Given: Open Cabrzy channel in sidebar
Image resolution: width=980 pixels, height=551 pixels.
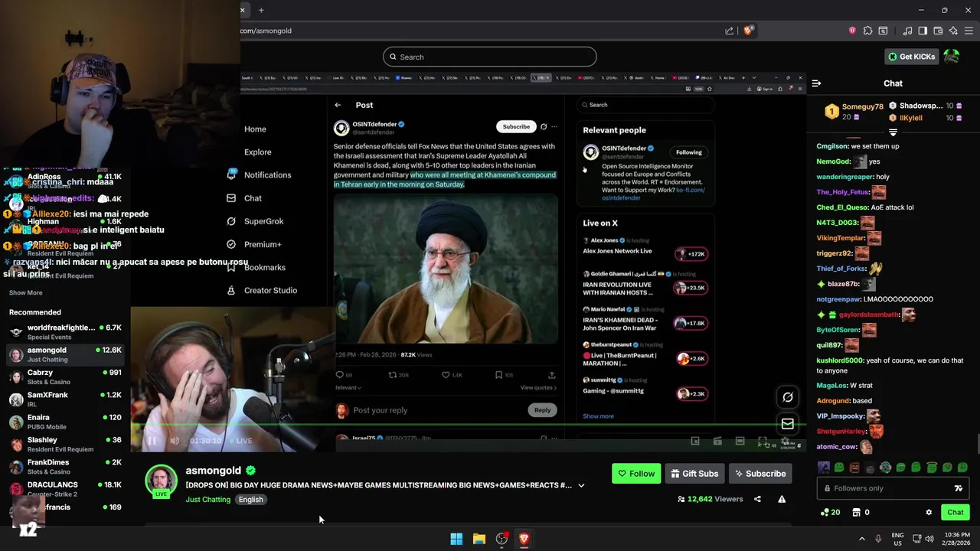Looking at the screenshot, I should click(65, 377).
